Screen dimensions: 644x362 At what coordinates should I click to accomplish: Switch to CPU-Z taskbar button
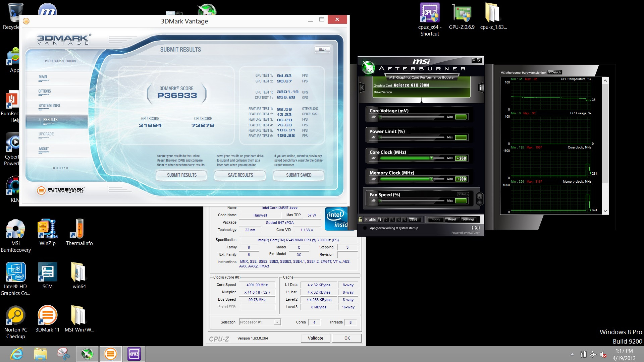pos(134,354)
